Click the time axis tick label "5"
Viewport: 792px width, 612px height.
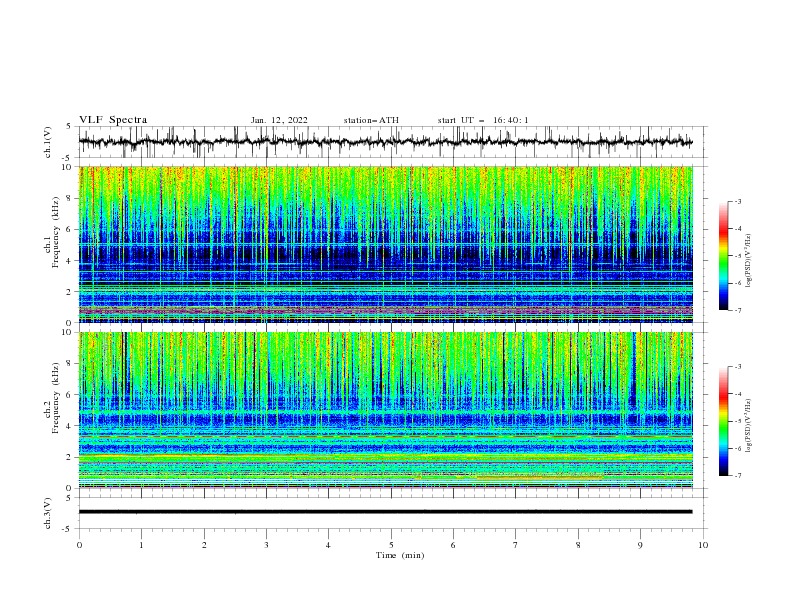point(391,545)
